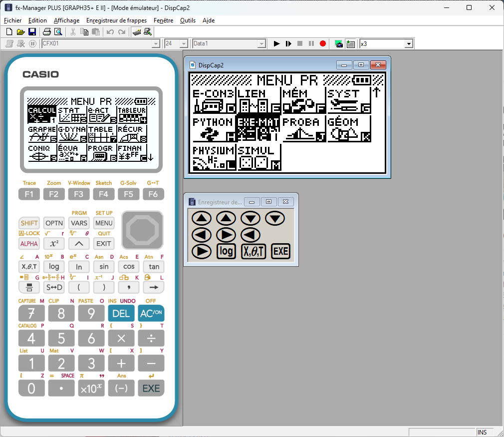
Task: Click the calculator sin key
Action: [x=104, y=267]
